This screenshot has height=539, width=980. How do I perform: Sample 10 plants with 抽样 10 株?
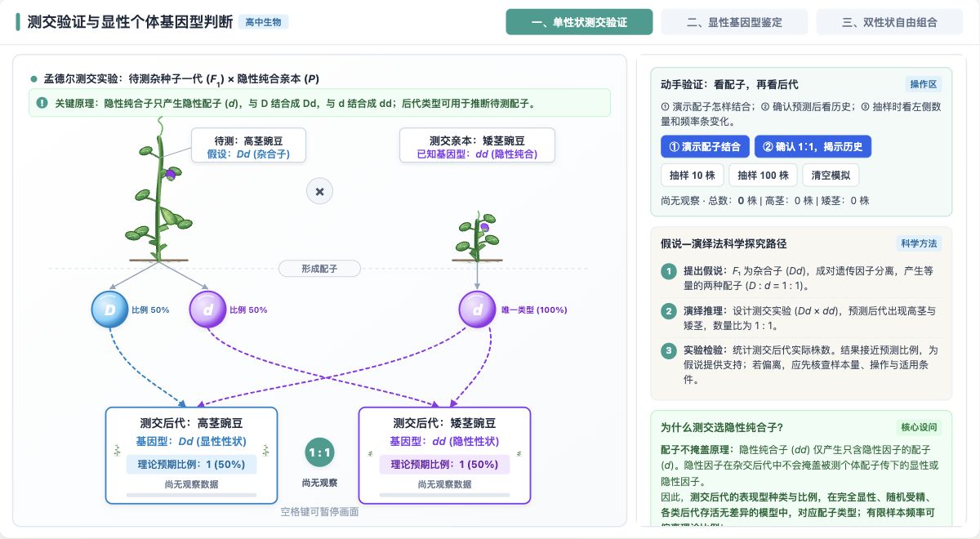[x=692, y=176]
